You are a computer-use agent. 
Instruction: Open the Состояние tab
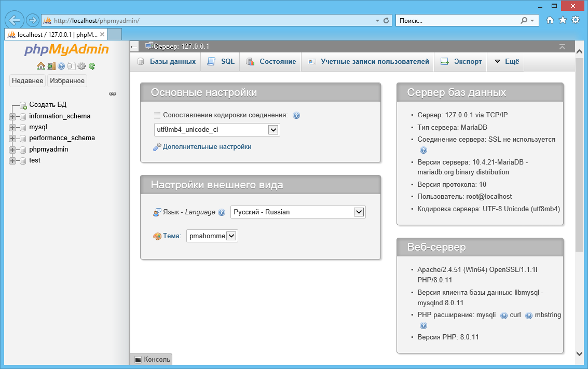[x=271, y=61]
